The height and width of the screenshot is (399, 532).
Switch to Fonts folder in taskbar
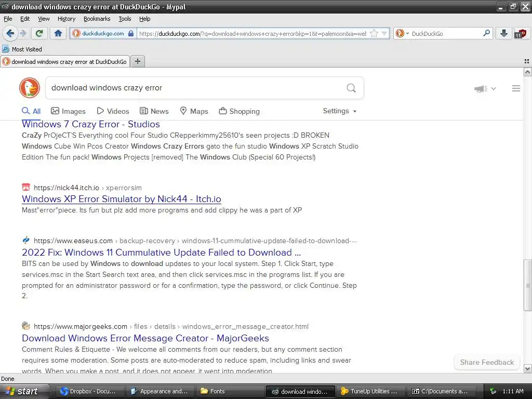(x=229, y=391)
